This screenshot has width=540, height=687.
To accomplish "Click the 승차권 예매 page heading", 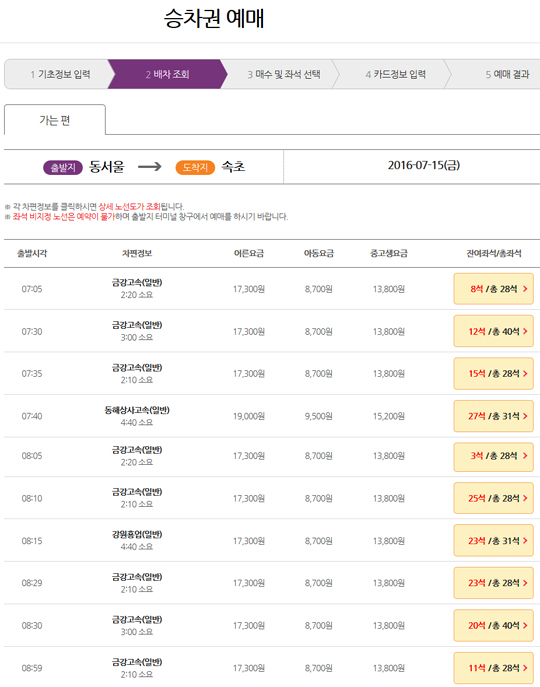I will pyautogui.click(x=214, y=18).
